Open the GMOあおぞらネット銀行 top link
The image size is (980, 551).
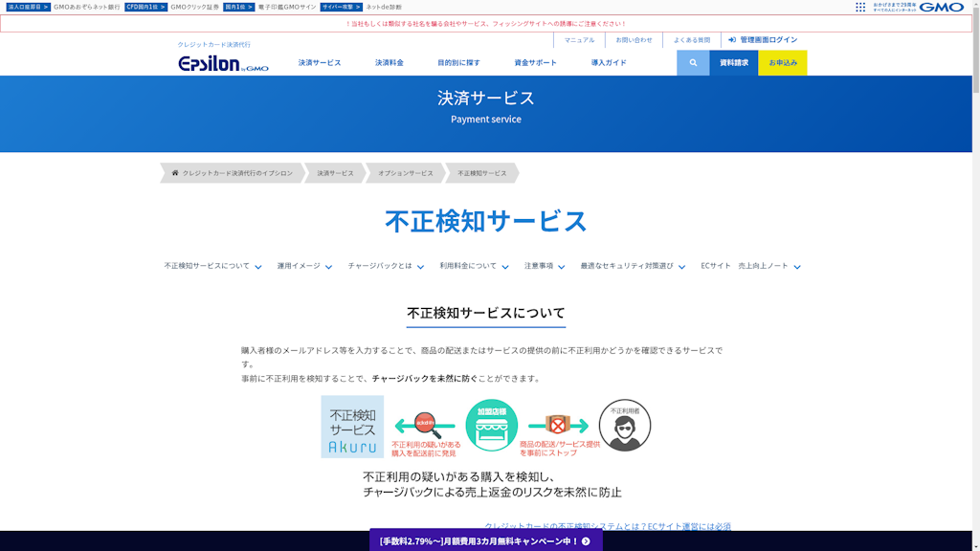86,7
